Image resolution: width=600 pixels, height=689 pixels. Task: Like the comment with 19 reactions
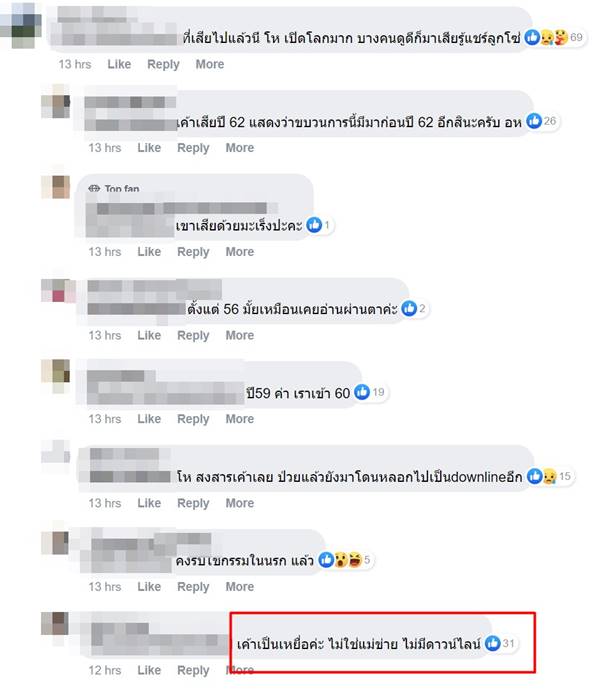point(149,419)
